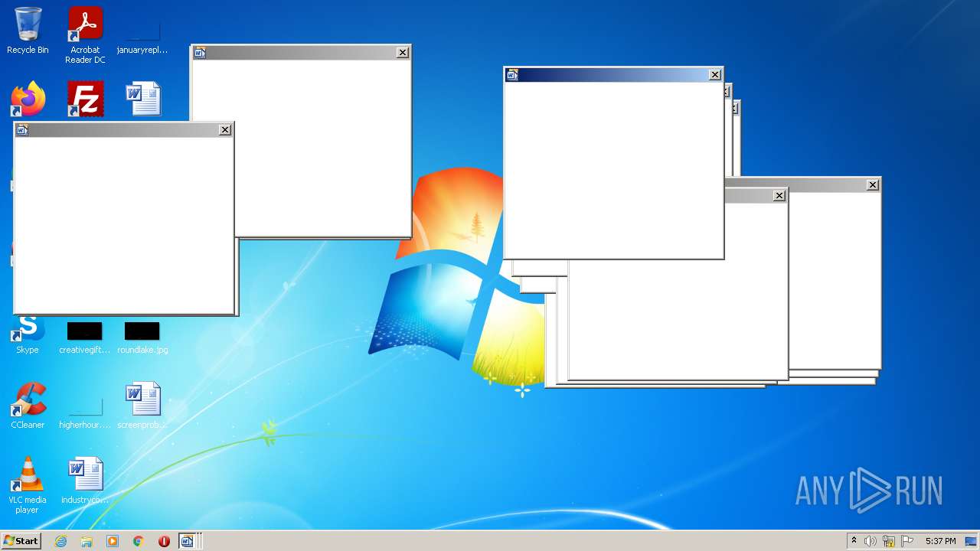This screenshot has width=980, height=551.
Task: Show hidden system tray icons
Action: coord(854,541)
